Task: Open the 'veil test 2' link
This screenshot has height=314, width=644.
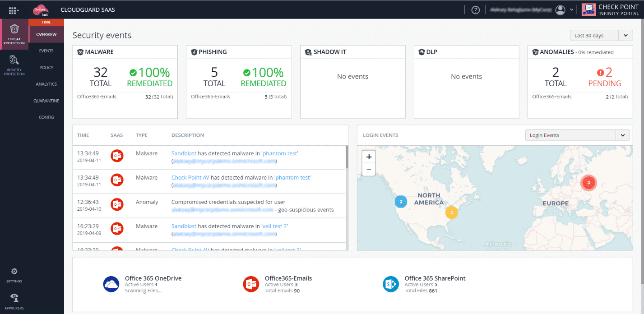Action: 275,226
